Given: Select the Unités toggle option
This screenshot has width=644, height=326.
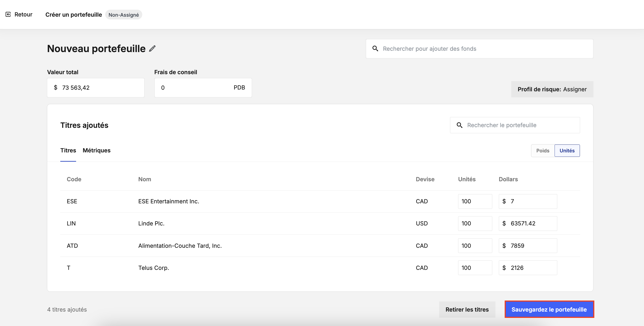Looking at the screenshot, I should tap(567, 151).
